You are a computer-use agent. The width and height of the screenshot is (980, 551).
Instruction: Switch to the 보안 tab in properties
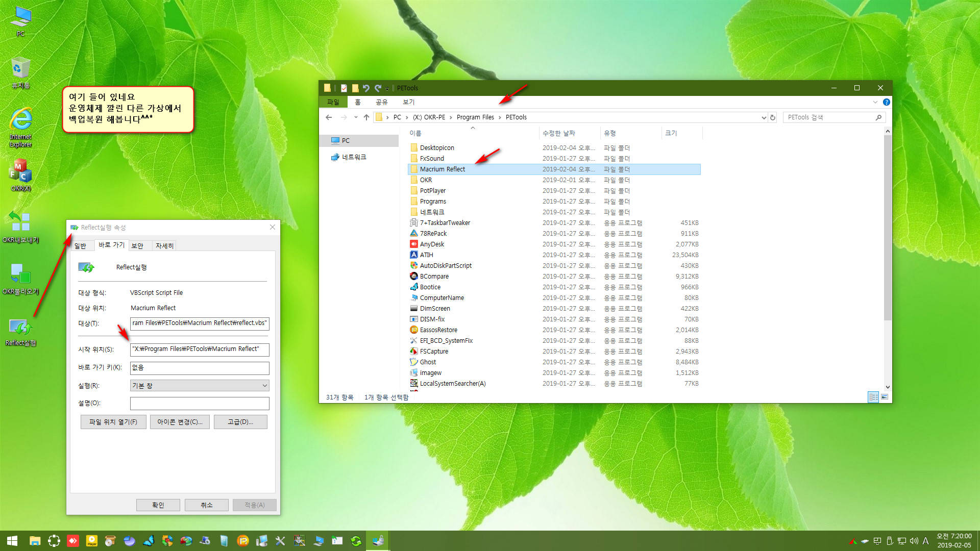[137, 246]
